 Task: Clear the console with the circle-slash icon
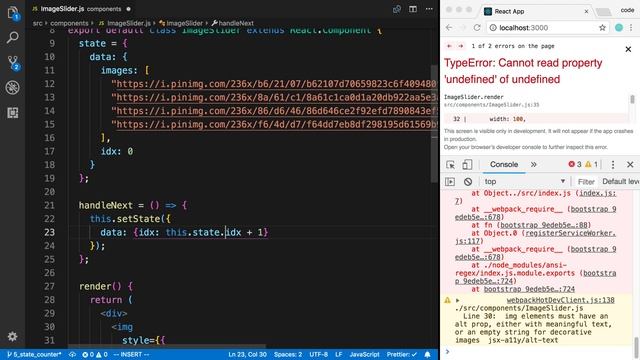[x=468, y=182]
